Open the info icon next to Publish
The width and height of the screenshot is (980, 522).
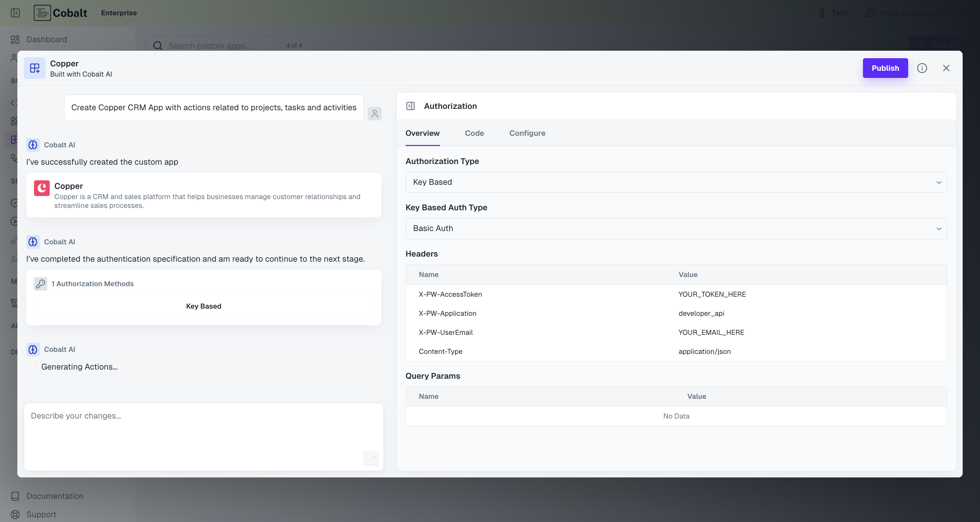point(922,68)
